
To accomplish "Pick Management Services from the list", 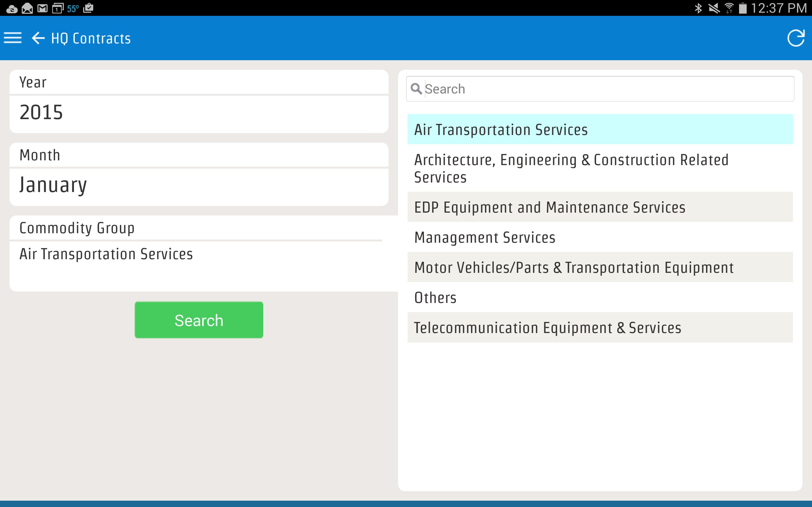I will (x=599, y=237).
